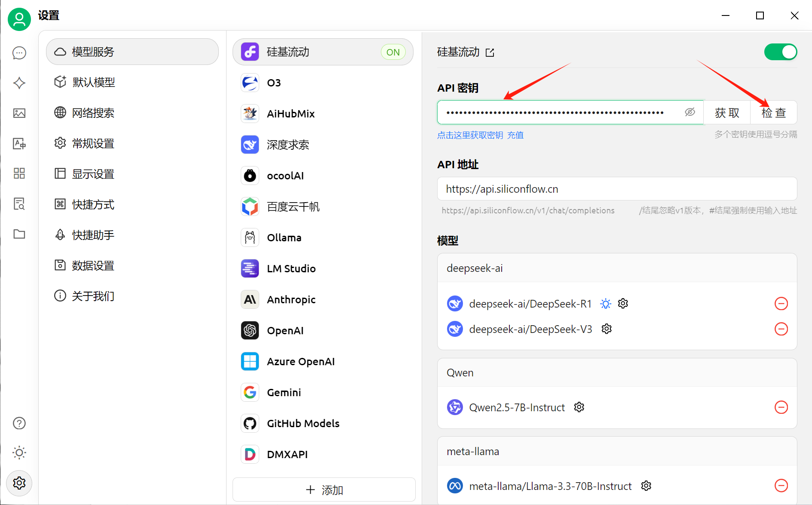Select the AiHubMix provider
The width and height of the screenshot is (812, 505).
pos(323,114)
